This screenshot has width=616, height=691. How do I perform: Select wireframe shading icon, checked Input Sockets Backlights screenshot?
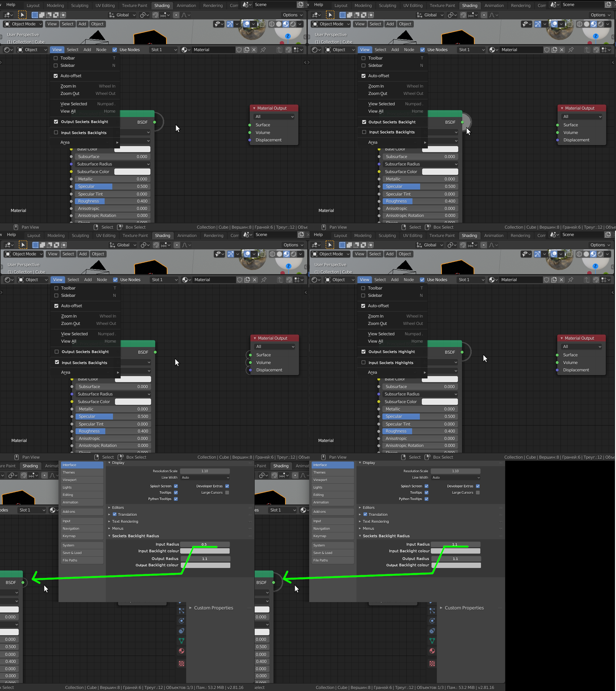tap(272, 254)
